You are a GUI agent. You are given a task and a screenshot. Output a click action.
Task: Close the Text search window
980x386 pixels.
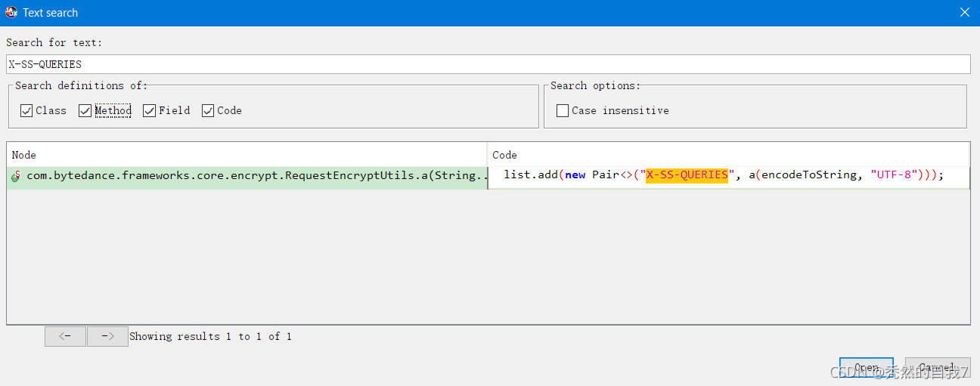pos(964,13)
